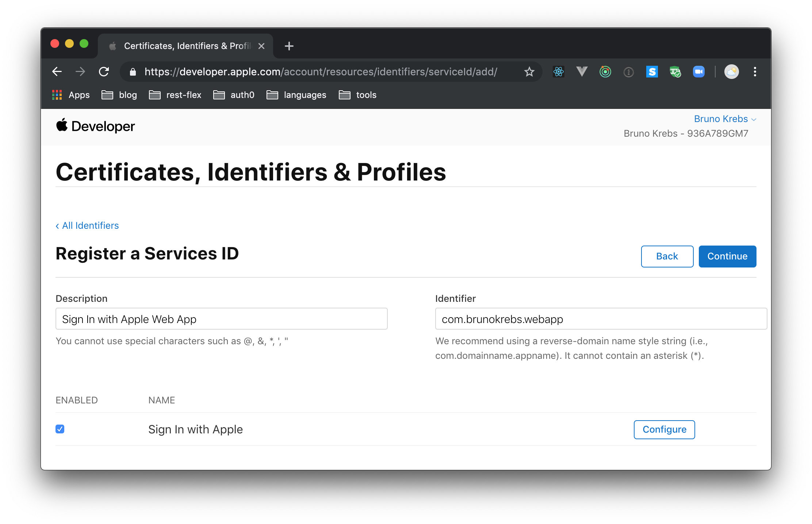Click the browser address bar URL
Image resolution: width=812 pixels, height=524 pixels.
click(x=321, y=72)
